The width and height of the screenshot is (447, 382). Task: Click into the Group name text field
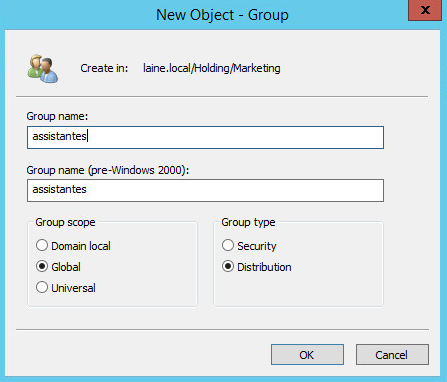click(205, 137)
